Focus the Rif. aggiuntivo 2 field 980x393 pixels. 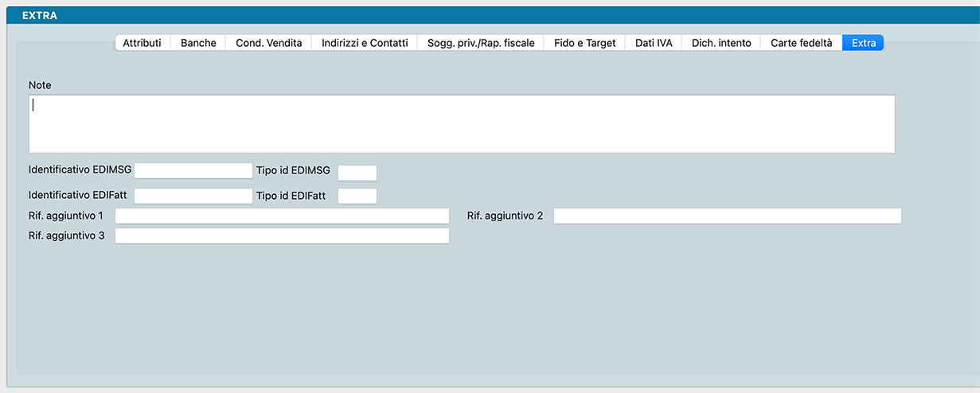pyautogui.click(x=727, y=216)
